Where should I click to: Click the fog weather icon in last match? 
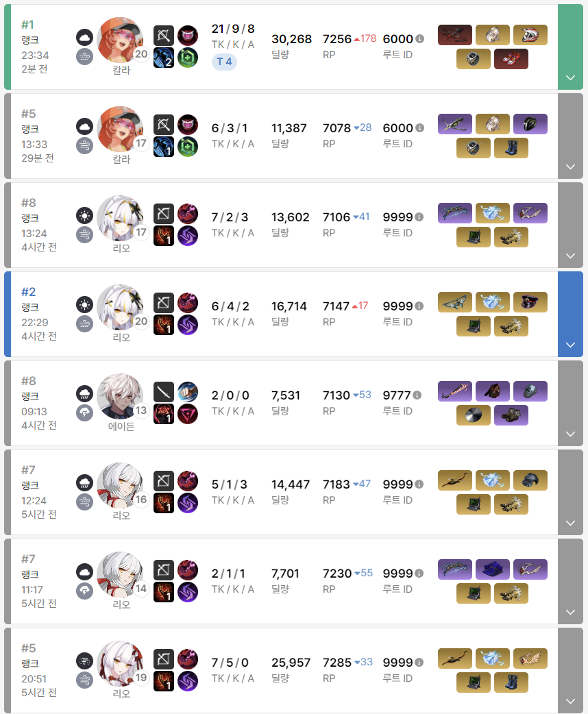point(85,661)
